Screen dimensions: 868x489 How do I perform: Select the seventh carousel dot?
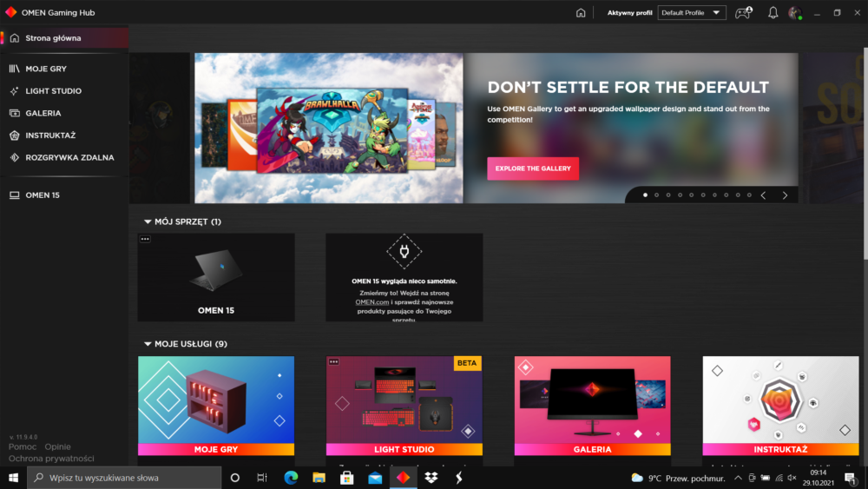click(x=714, y=195)
